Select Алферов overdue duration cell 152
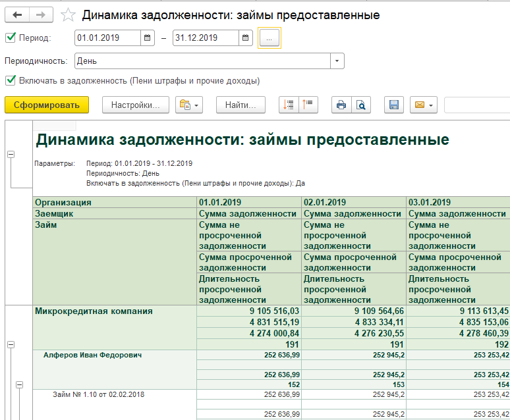 pyautogui.click(x=249, y=384)
